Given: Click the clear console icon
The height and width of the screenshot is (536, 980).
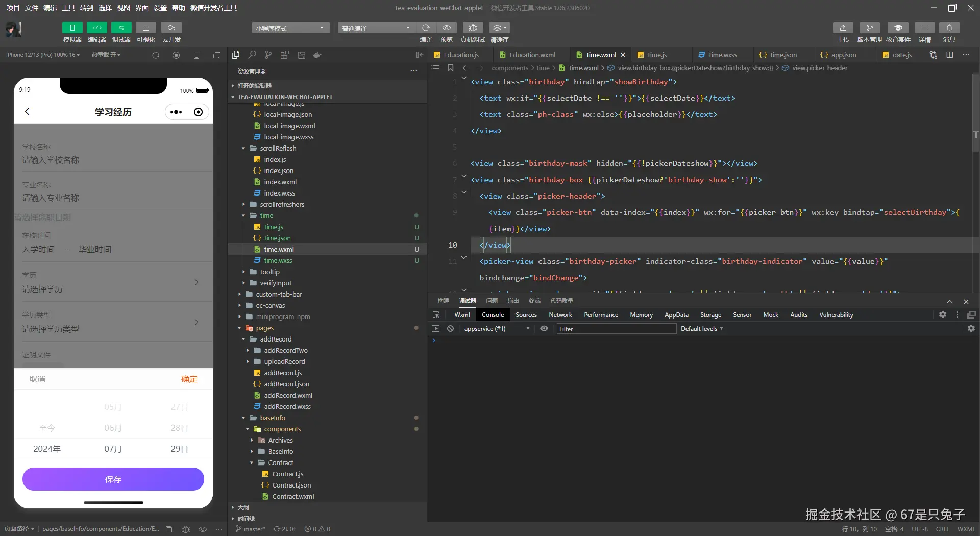Looking at the screenshot, I should (450, 329).
